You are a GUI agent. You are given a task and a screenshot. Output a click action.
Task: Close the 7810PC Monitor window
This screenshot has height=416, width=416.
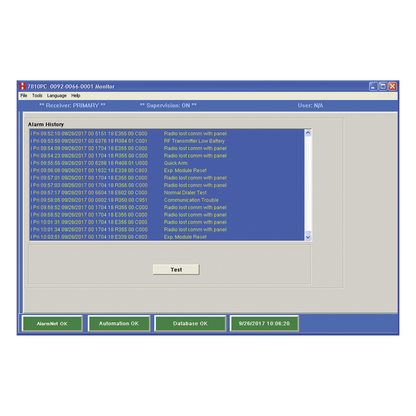pyautogui.click(x=393, y=86)
